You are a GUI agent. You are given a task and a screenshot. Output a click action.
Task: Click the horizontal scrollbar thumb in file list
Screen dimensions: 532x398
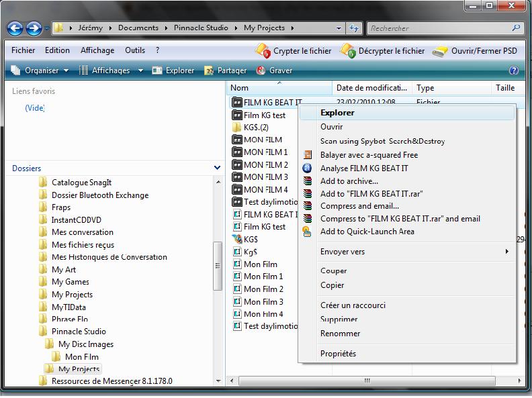(367, 381)
